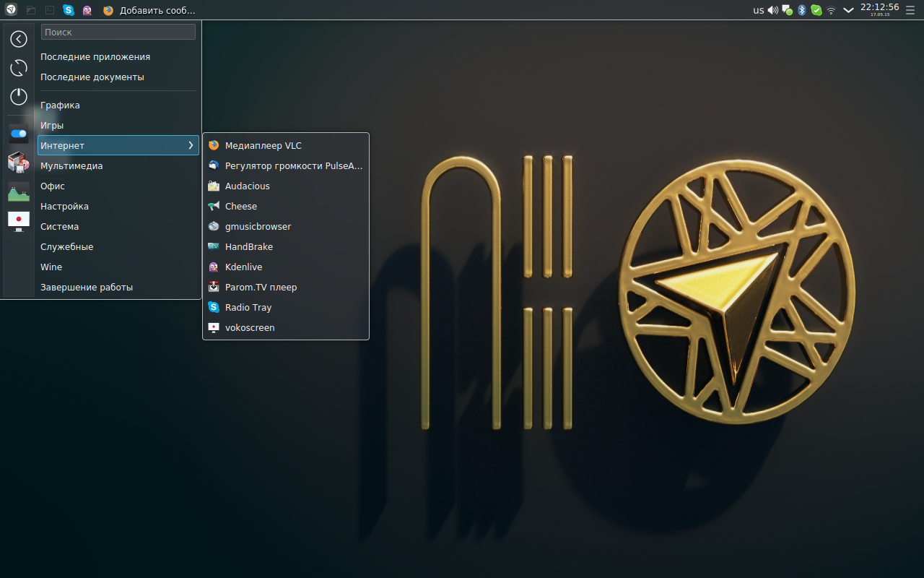Launch Kdenlive from the submenu
The height and width of the screenshot is (578, 924).
(x=243, y=267)
